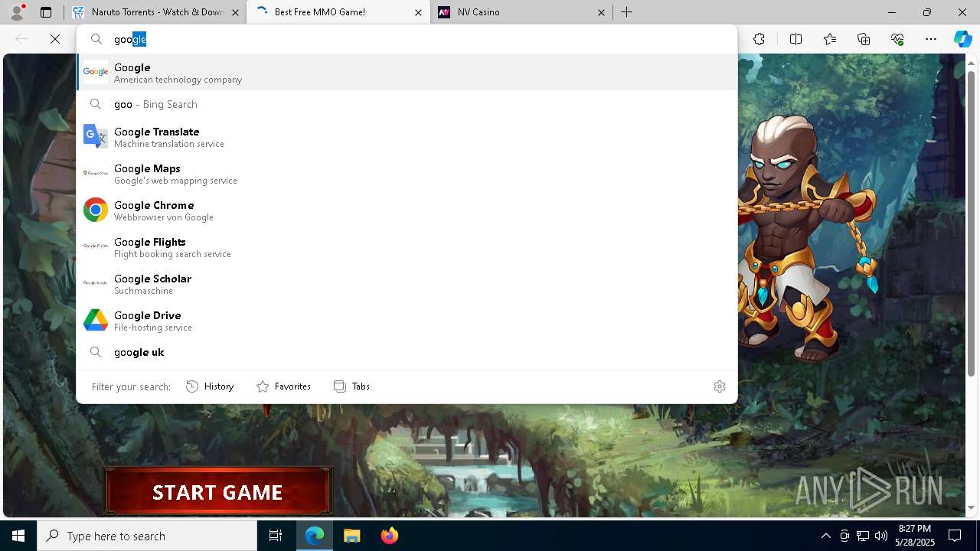Click the START GAME button

pyautogui.click(x=217, y=492)
